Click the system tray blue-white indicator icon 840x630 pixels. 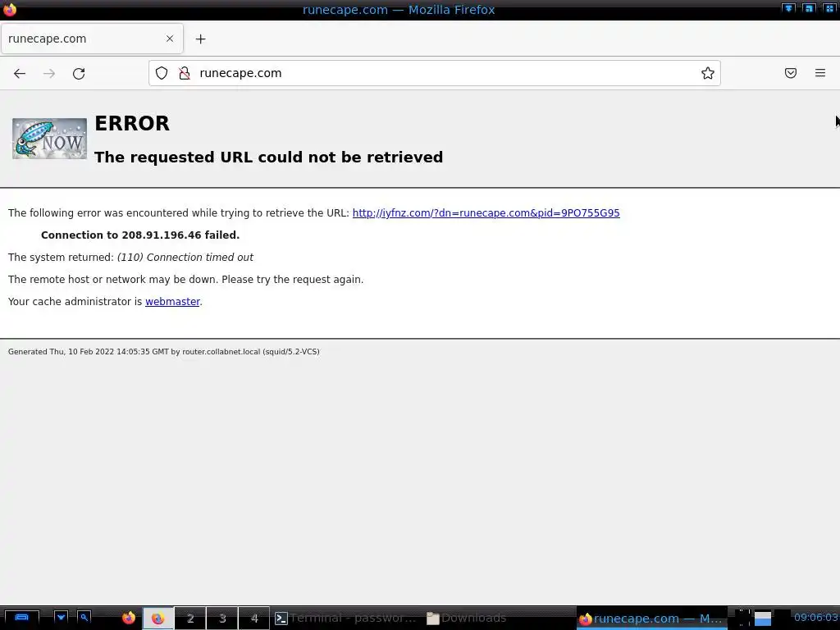[763, 619]
